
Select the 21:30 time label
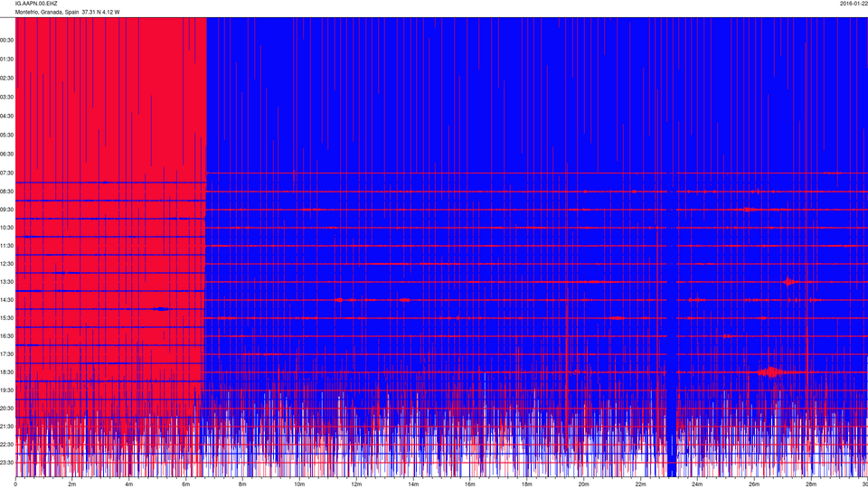tap(6, 427)
